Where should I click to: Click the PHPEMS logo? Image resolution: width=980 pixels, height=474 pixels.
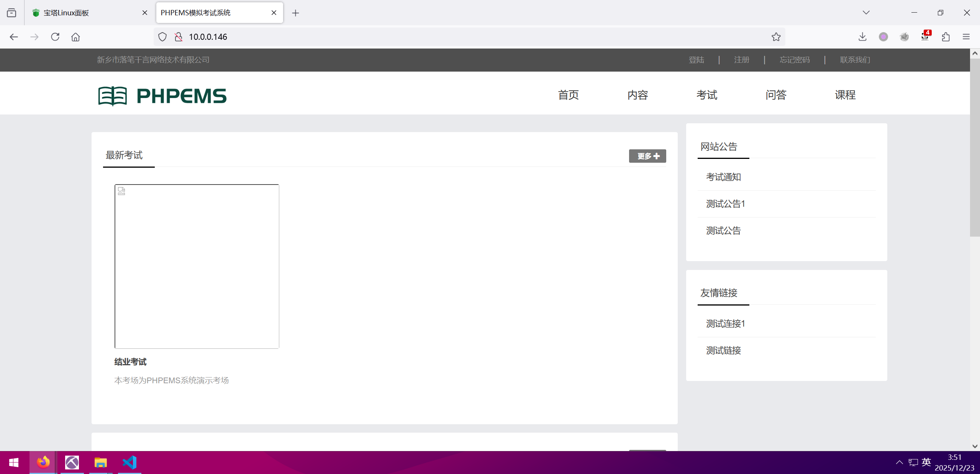[162, 96]
